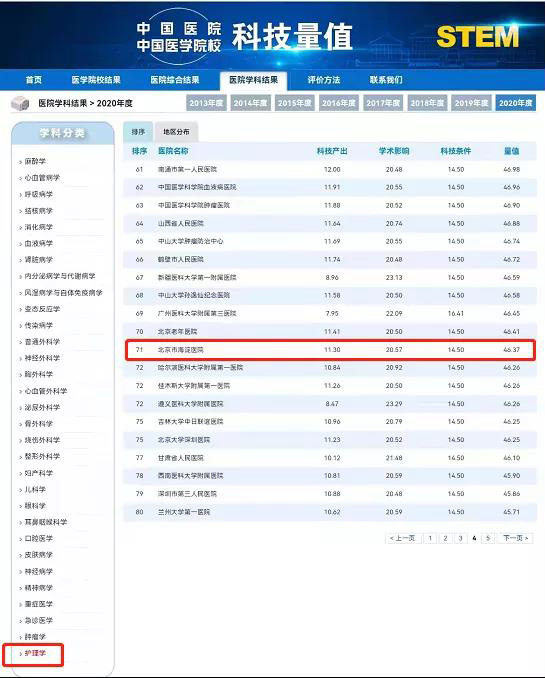This screenshot has height=678, width=545.
Task: Open the 神经外科学 category
Action: pyautogui.click(x=42, y=358)
